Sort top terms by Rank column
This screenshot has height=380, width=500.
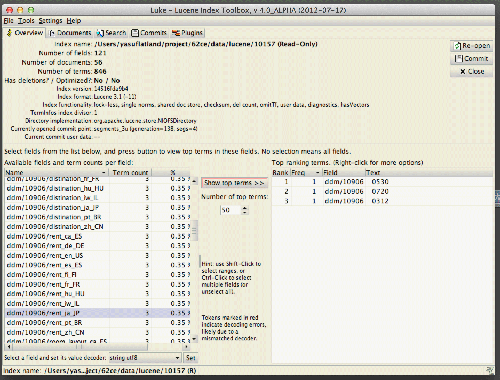281,173
